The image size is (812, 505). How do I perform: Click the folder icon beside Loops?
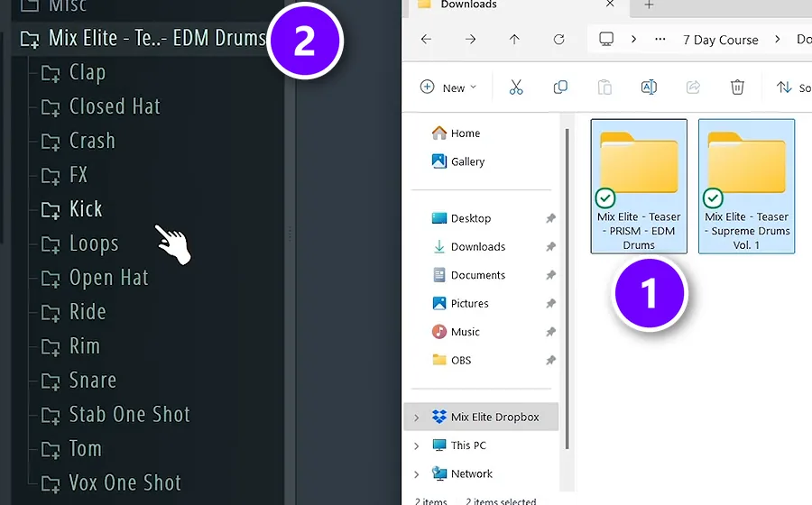[51, 244]
